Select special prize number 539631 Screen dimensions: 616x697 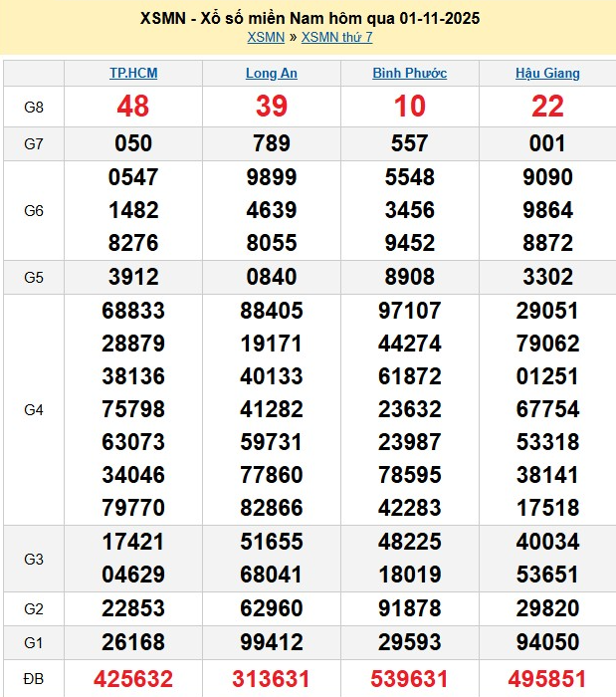[409, 679]
